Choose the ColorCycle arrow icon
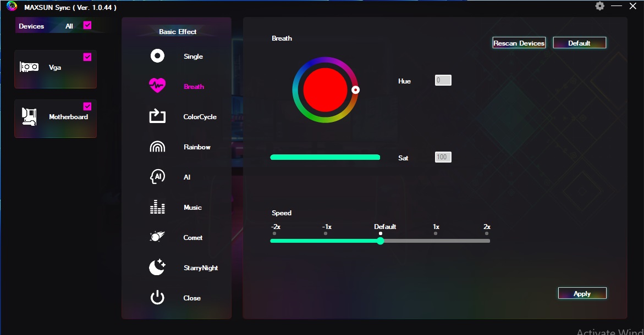The image size is (644, 335). tap(157, 116)
